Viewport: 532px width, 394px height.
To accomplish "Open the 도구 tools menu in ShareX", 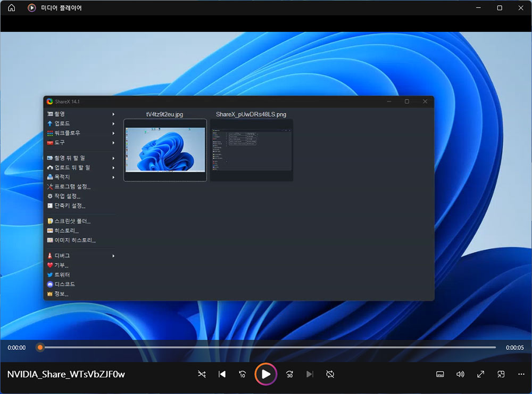I will point(81,143).
